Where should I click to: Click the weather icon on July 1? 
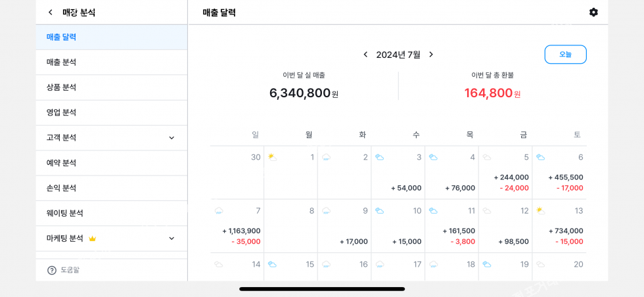[272, 157]
